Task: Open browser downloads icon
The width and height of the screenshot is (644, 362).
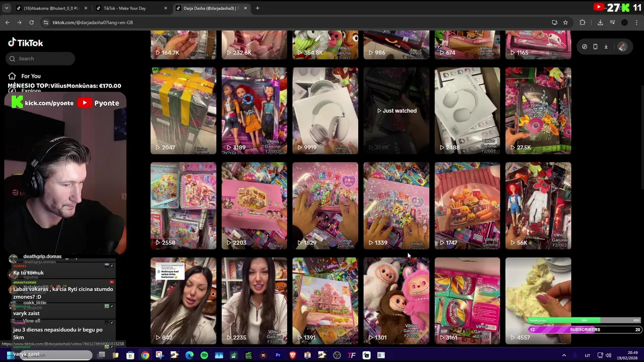Action: click(x=600, y=22)
